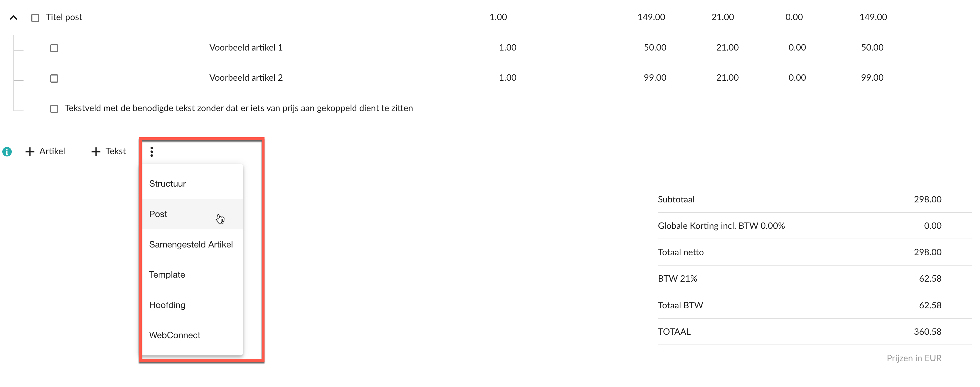The image size is (980, 387).
Task: Click the Voorbeeld artikel 1 name
Action: click(x=246, y=48)
